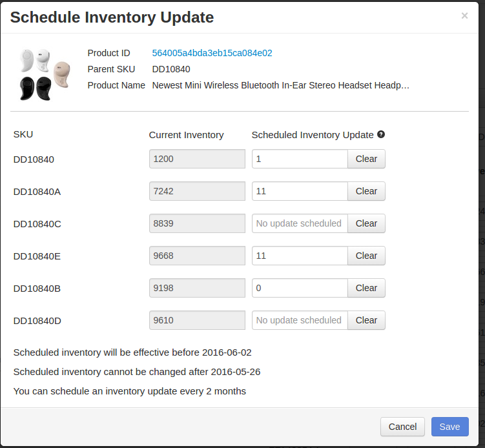Click the headset product thumbnail image
The image size is (485, 448).
44,74
